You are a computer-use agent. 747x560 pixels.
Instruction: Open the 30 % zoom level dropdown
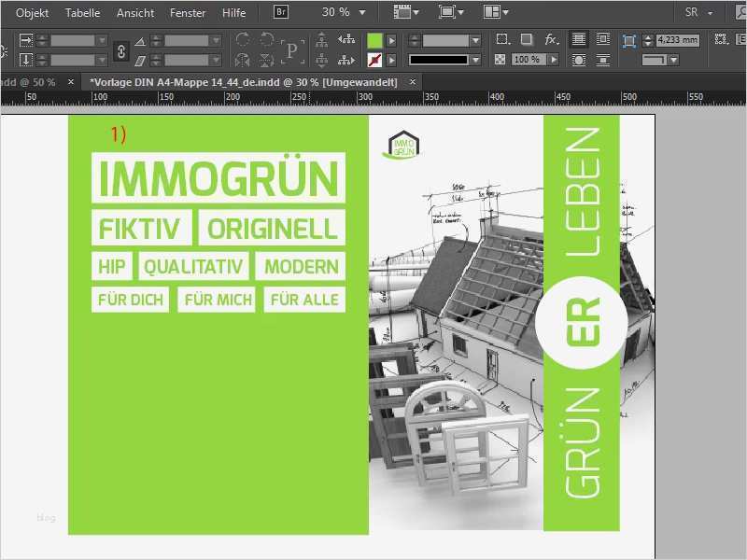pos(362,13)
